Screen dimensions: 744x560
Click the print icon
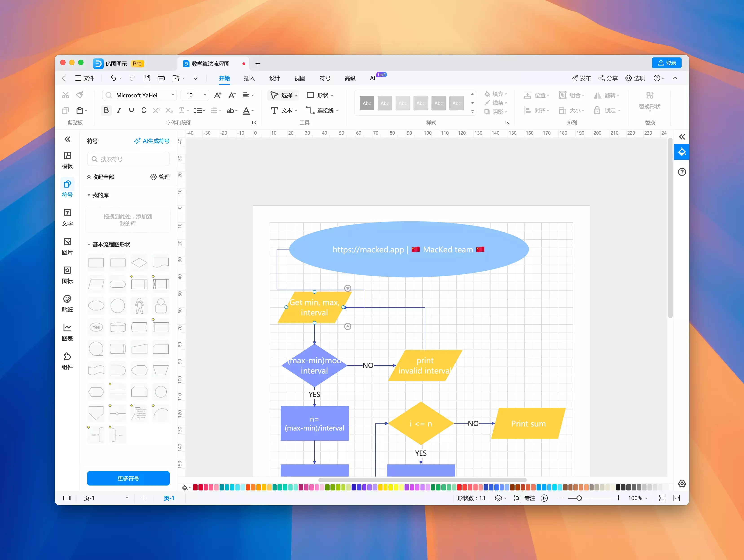tap(161, 78)
